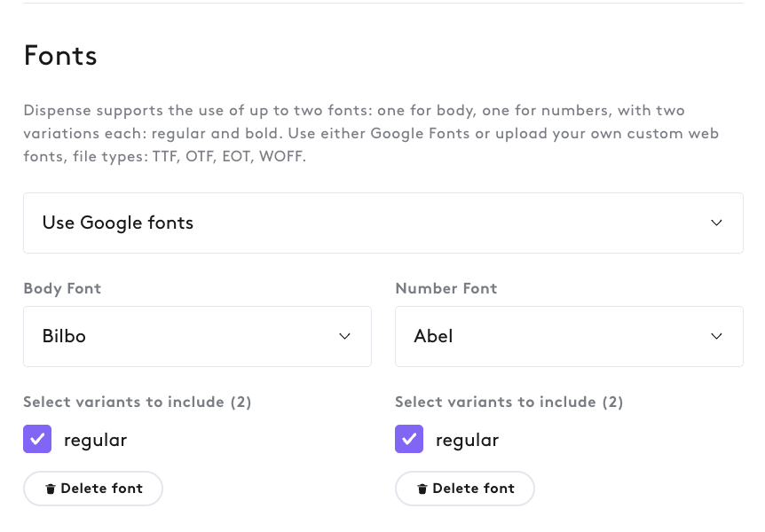Click the 'regular' label text under Number Font

click(468, 441)
